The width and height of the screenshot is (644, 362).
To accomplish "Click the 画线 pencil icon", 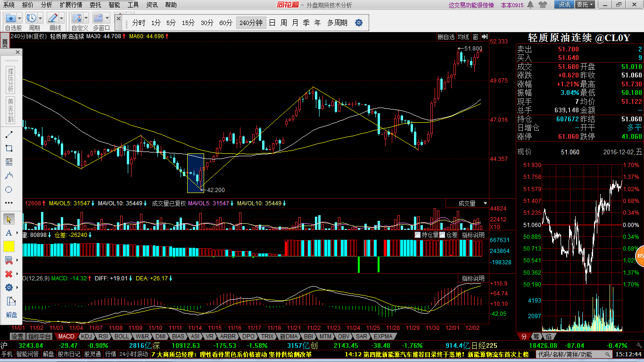I will tap(53, 18).
